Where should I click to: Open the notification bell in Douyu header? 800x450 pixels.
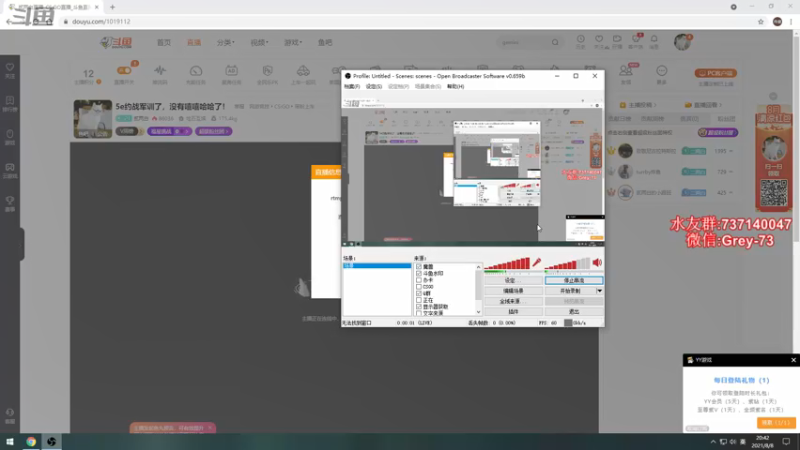[x=654, y=39]
